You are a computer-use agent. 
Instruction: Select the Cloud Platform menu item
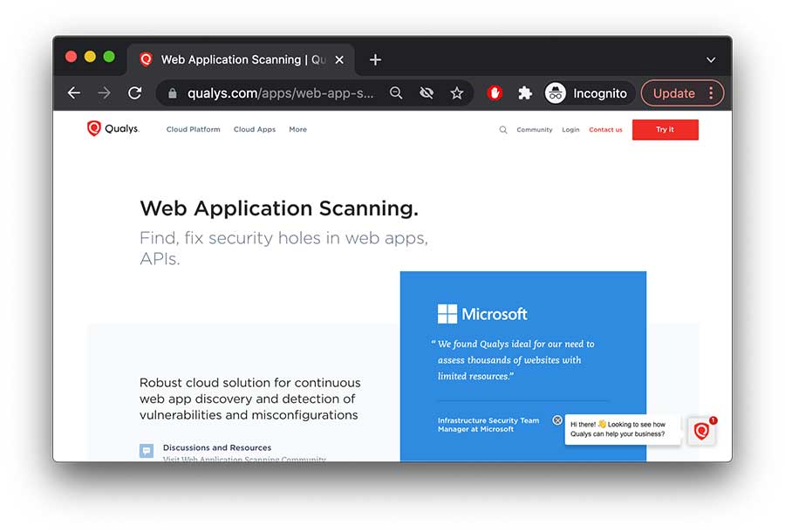(193, 129)
